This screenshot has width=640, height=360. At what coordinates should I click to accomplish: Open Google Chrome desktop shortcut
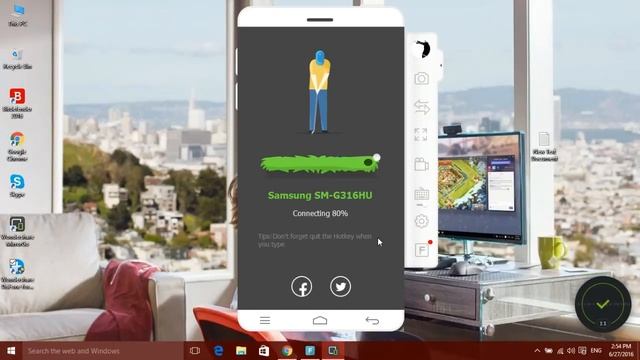click(x=17, y=146)
